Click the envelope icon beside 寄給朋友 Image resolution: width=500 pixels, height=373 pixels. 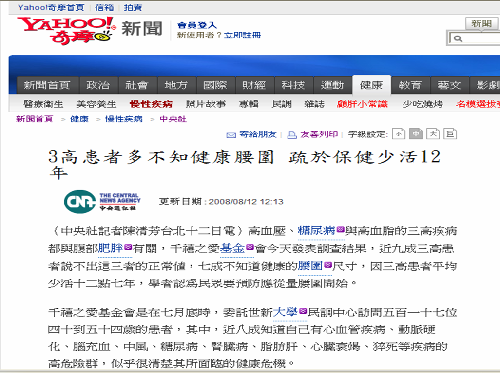[231, 135]
